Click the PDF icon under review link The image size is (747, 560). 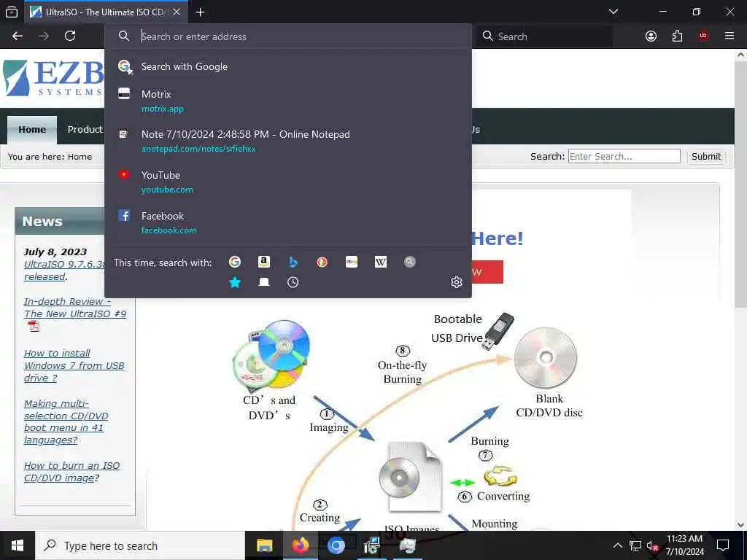click(34, 327)
